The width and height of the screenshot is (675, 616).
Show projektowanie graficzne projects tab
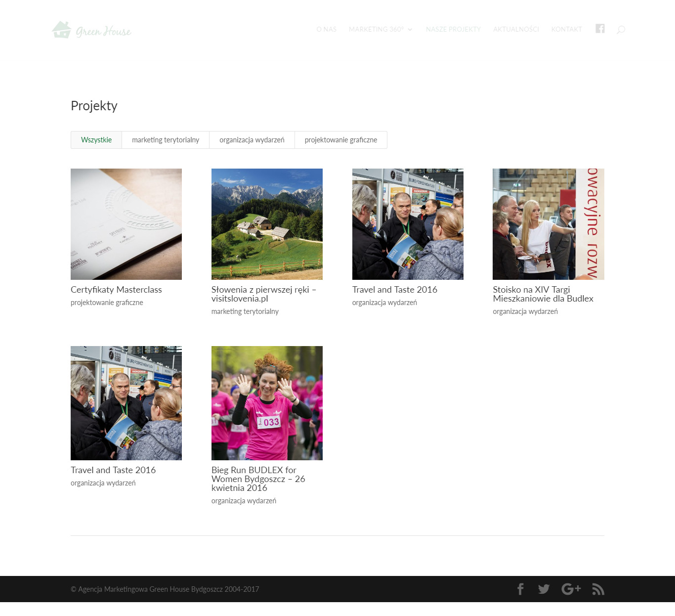341,140
